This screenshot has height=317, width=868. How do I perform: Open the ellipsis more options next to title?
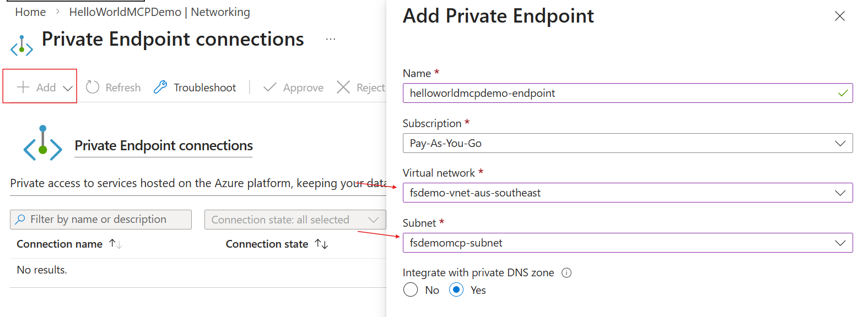[x=331, y=39]
